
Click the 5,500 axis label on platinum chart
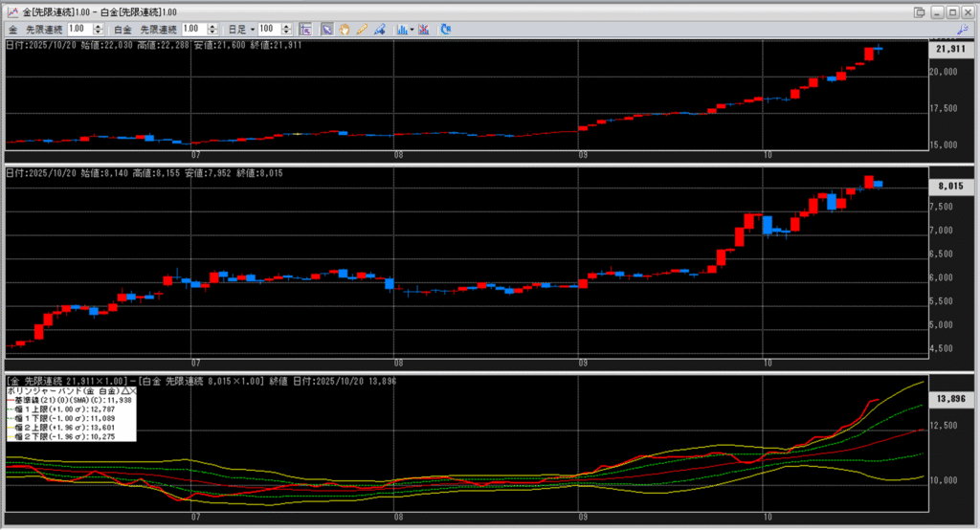click(x=942, y=301)
